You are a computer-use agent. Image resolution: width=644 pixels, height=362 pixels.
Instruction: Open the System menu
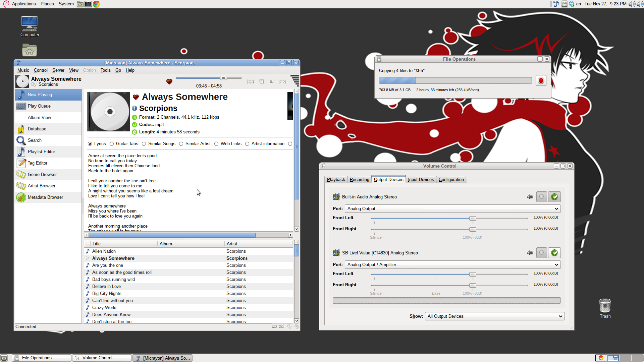point(66,4)
